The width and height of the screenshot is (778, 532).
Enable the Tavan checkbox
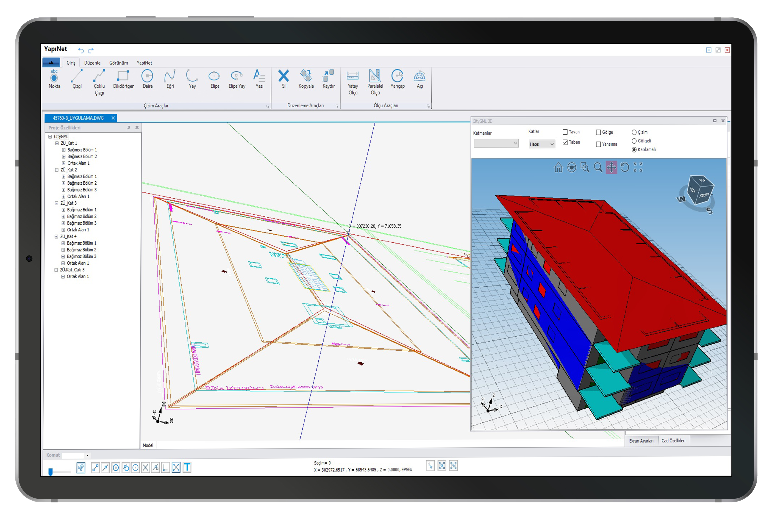565,132
